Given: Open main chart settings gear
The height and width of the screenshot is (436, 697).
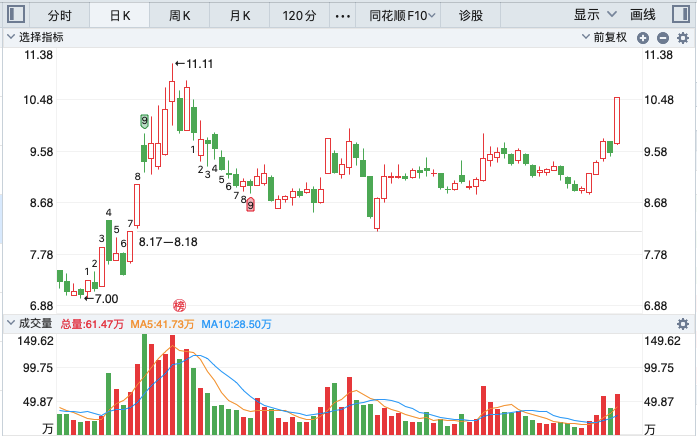Looking at the screenshot, I should tap(683, 38).
